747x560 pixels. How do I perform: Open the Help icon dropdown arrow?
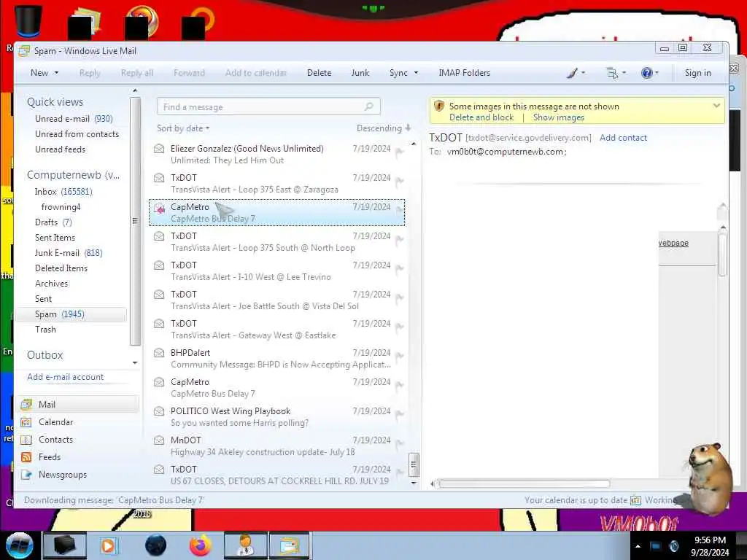(657, 73)
